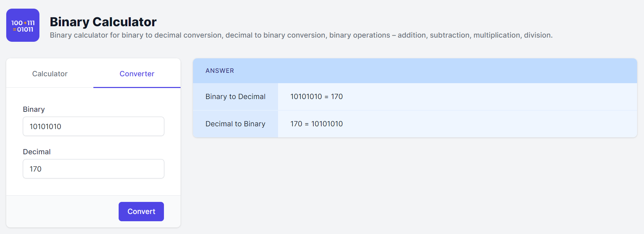Focus the Binary input containing 10101010
644x234 pixels.
(x=93, y=126)
